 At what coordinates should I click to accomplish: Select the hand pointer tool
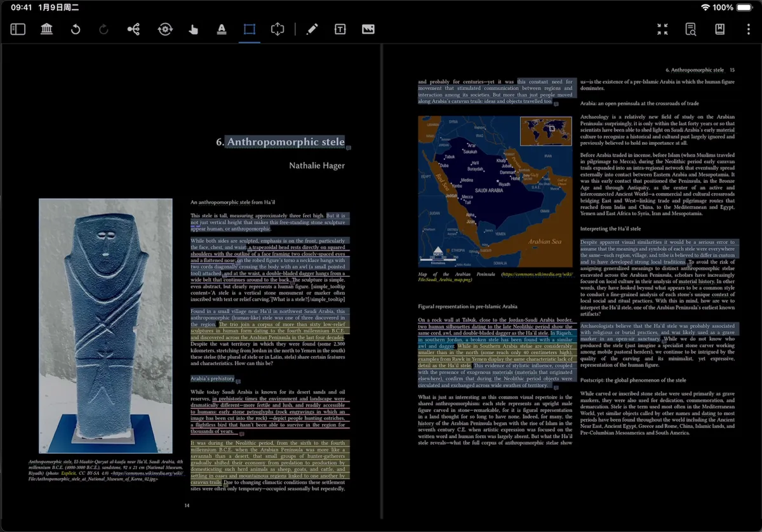[194, 29]
